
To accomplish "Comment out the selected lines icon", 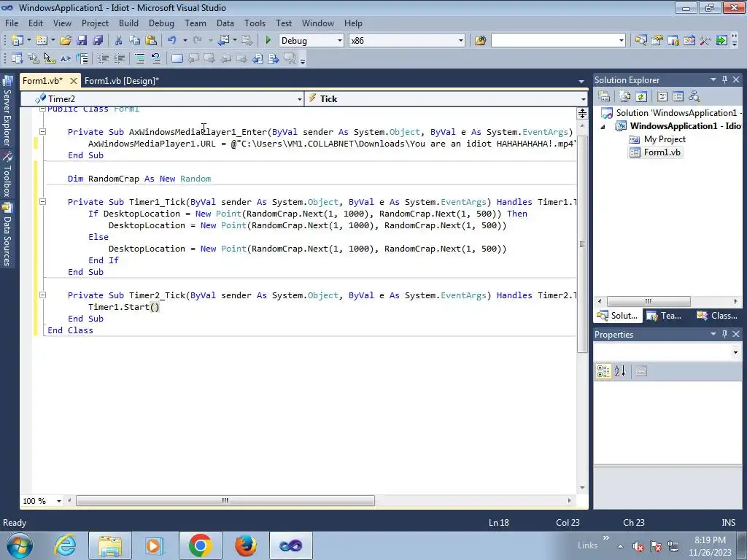I will pos(140,58).
